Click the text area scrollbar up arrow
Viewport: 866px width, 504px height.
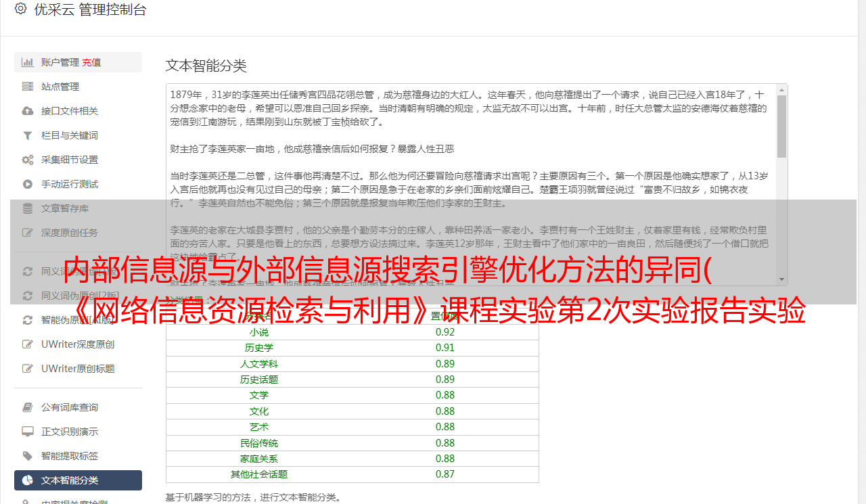781,89
